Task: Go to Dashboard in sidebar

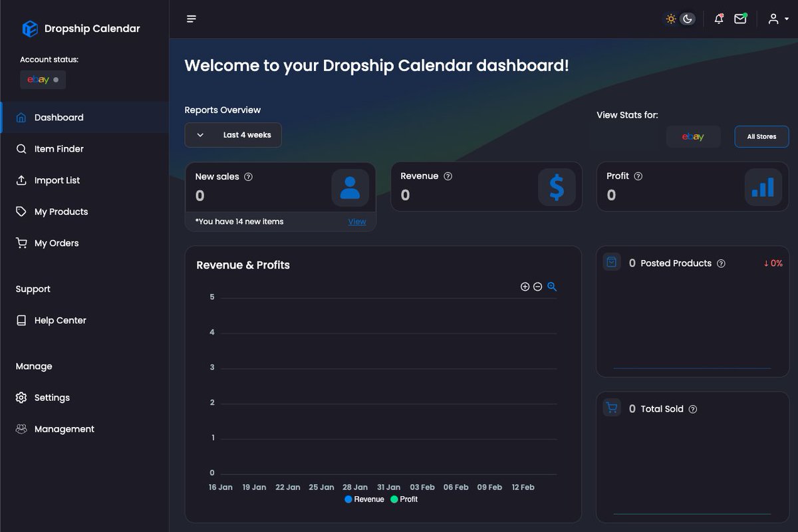Action: (x=84, y=117)
